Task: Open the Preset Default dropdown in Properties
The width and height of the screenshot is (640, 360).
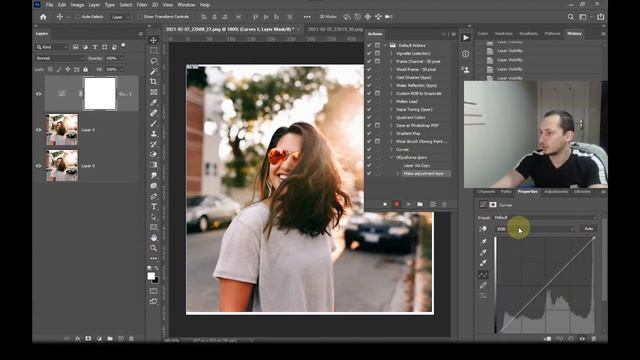Action: pyautogui.click(x=546, y=218)
